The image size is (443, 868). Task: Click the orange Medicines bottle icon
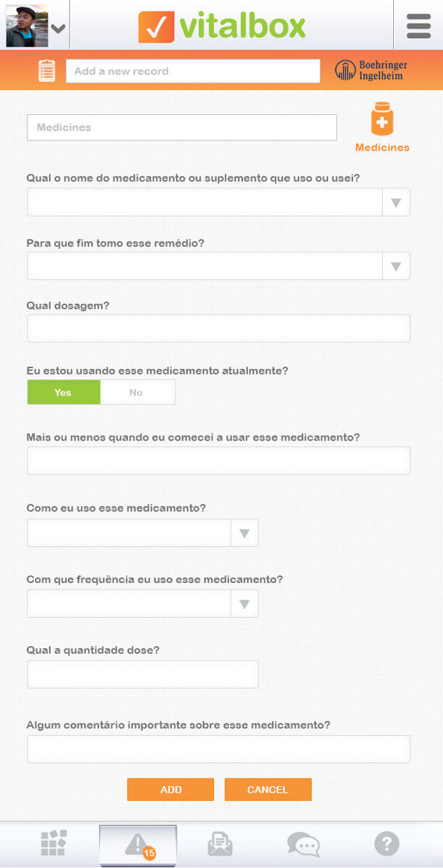pyautogui.click(x=382, y=120)
